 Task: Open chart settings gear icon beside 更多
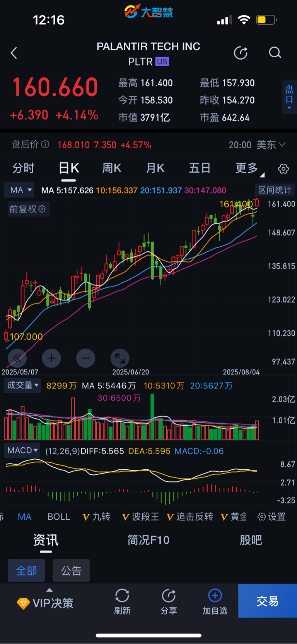[283, 169]
